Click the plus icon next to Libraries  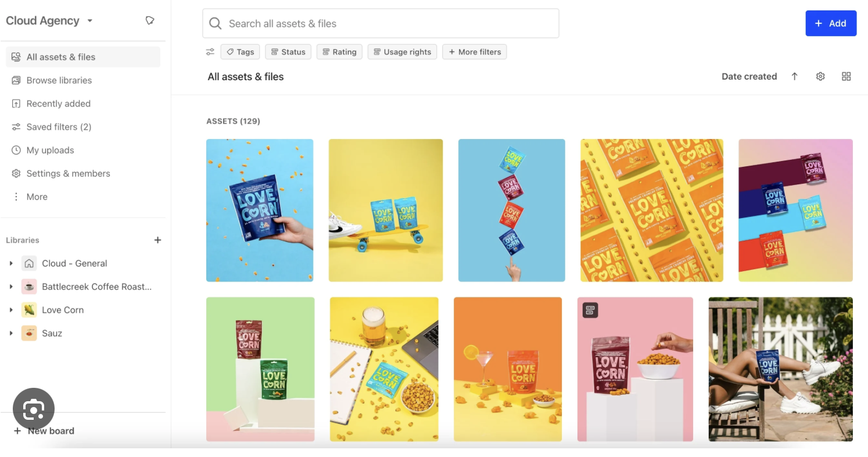[x=157, y=240]
